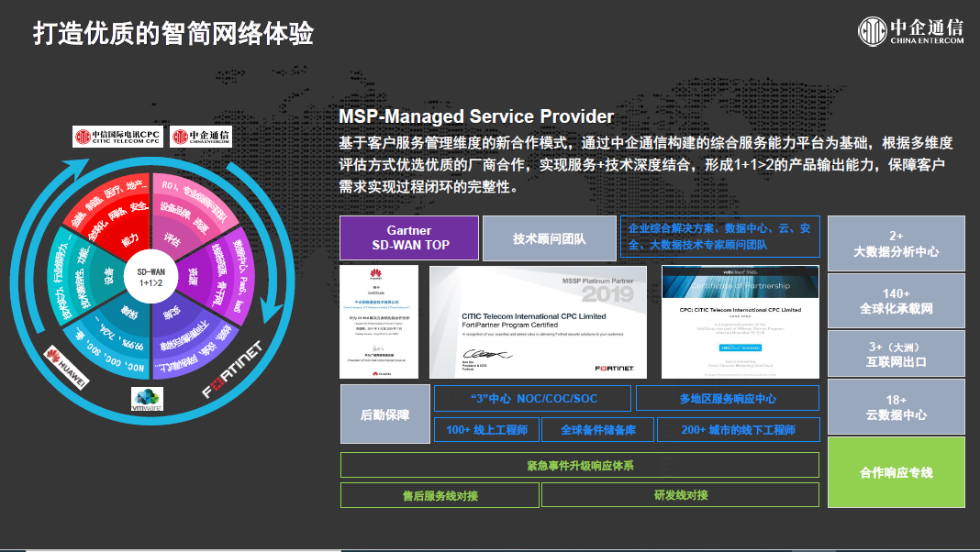Image resolution: width=980 pixels, height=552 pixels.
Task: Open the VeloCloud Certificate of Partnership image
Action: (740, 322)
